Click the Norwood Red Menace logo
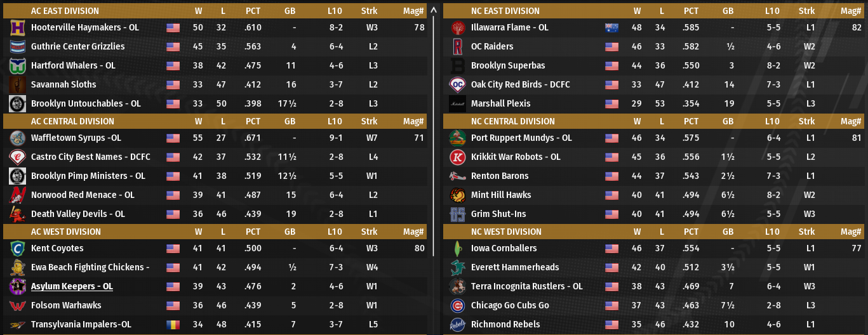 (x=17, y=195)
